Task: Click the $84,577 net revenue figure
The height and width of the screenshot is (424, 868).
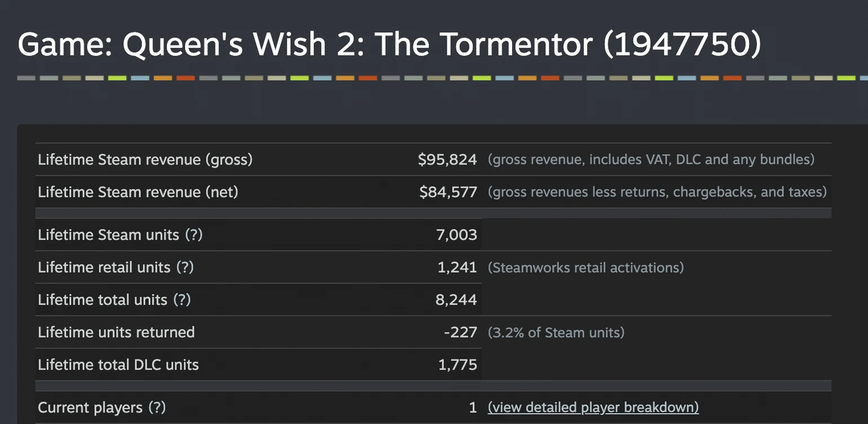Action: [x=448, y=192]
